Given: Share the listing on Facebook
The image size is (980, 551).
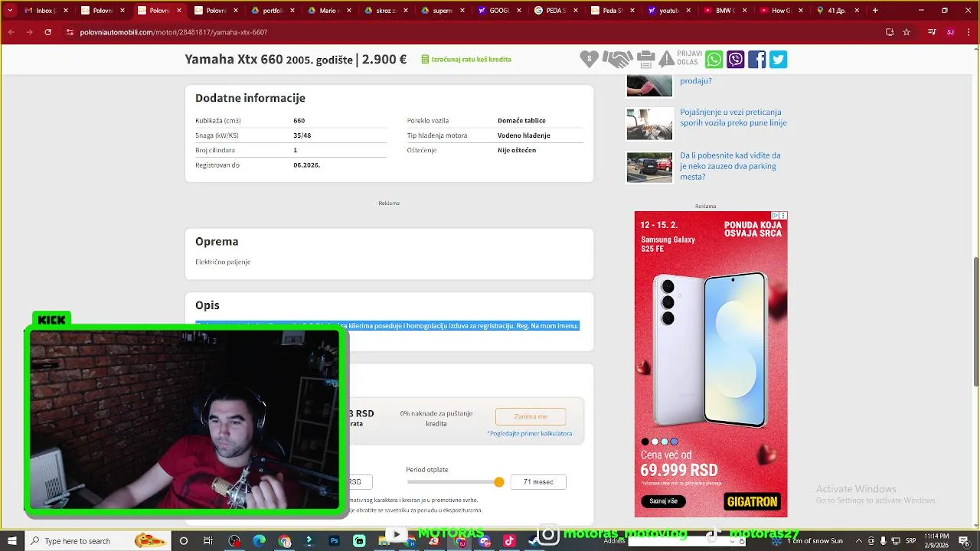Looking at the screenshot, I should click(756, 59).
